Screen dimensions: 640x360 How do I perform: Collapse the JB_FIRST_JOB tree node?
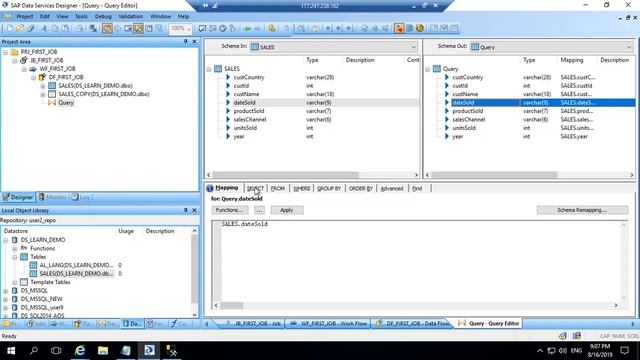(x=15, y=60)
